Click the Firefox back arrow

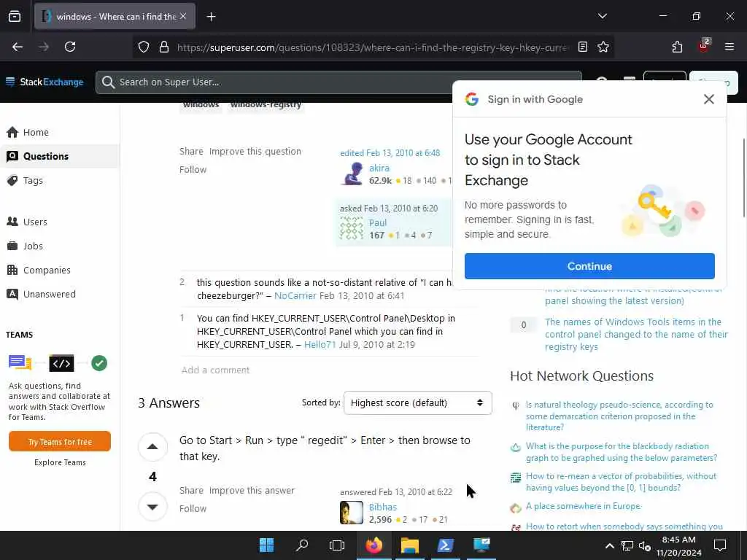pos(18,47)
